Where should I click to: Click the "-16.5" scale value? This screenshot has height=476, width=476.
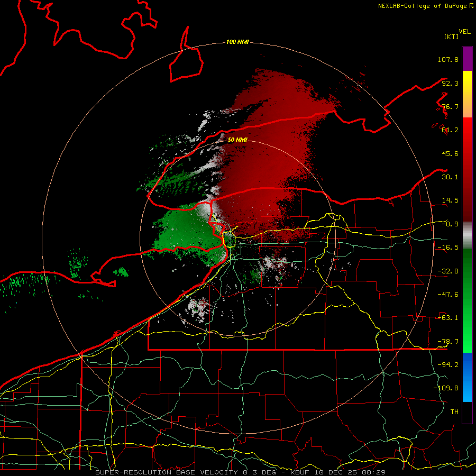(448, 248)
